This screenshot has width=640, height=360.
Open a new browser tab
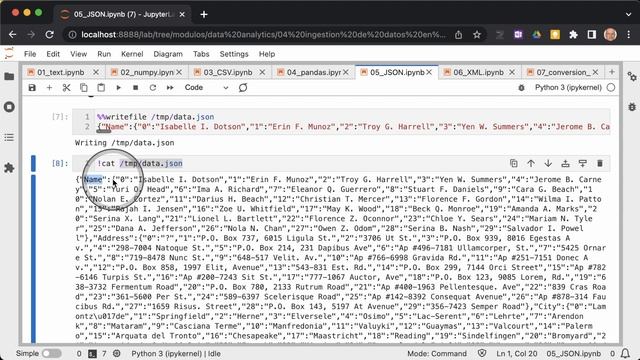204,14
